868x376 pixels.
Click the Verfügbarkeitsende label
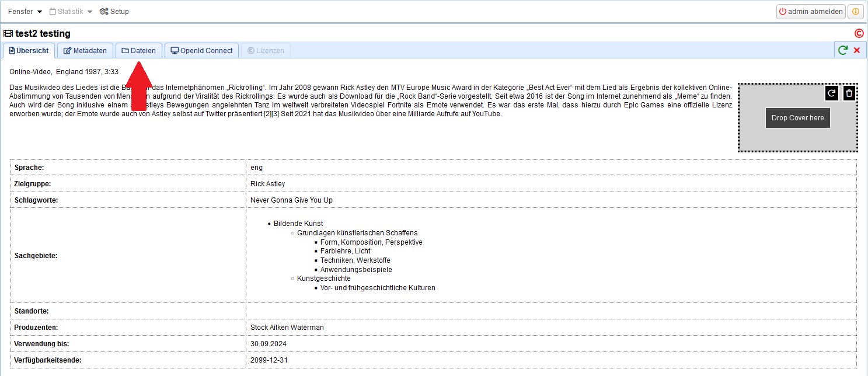tap(48, 360)
